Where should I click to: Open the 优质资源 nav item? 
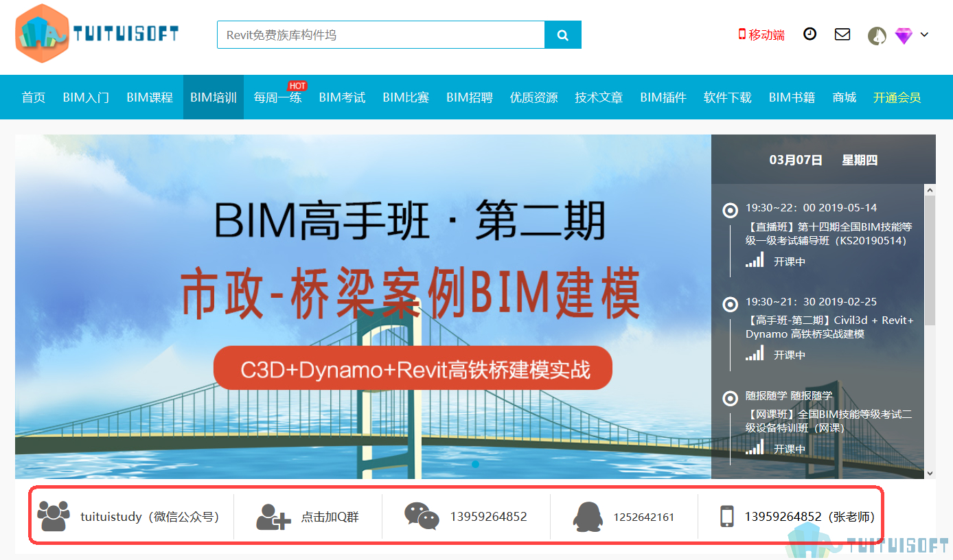click(533, 97)
